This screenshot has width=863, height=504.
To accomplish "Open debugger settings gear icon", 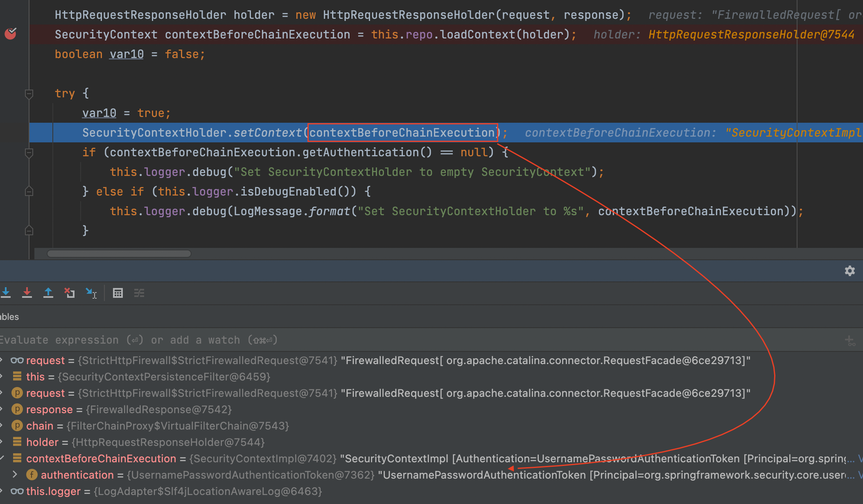I will [850, 271].
